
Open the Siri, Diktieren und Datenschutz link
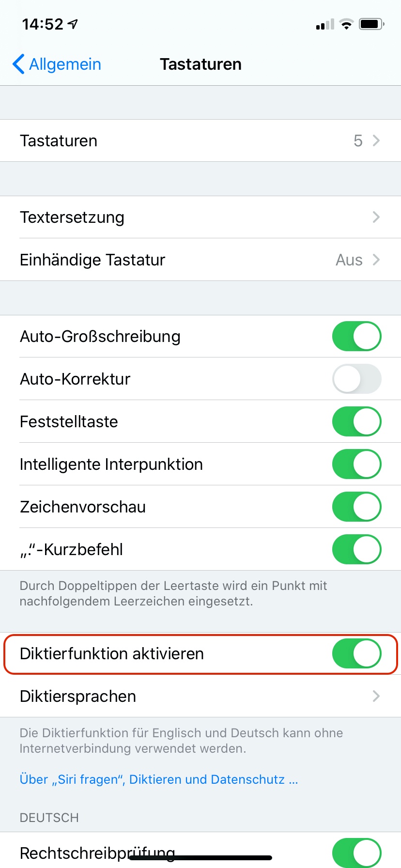(x=158, y=779)
